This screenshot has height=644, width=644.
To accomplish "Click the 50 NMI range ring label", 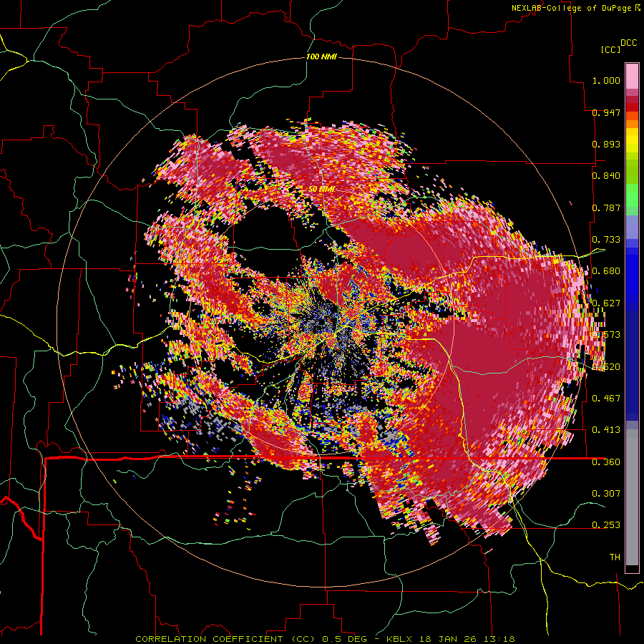I will (322, 189).
